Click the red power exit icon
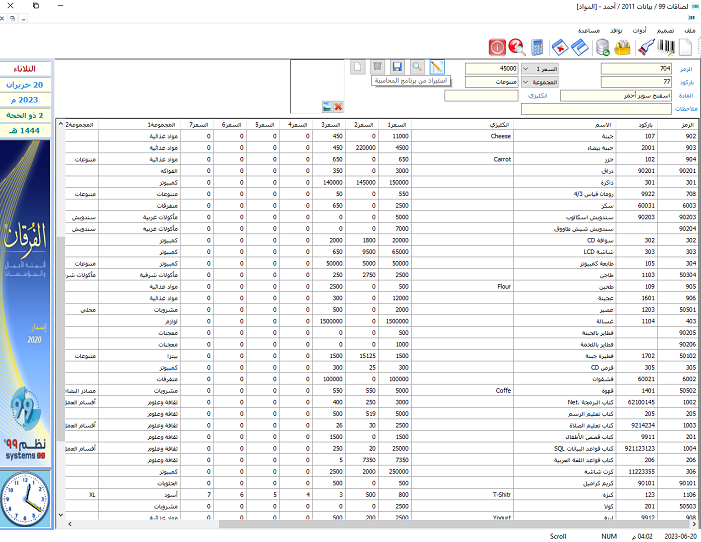The image size is (701, 542). (x=496, y=47)
